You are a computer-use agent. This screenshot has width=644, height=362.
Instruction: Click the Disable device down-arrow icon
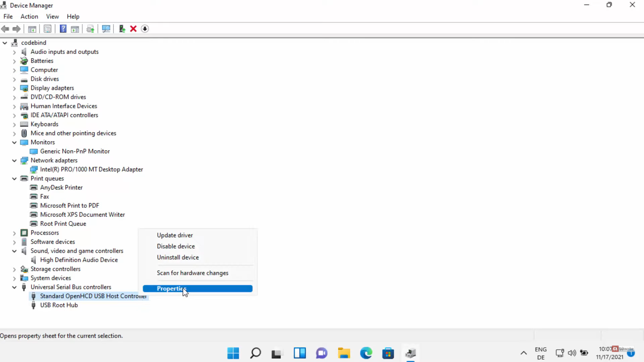click(x=145, y=29)
